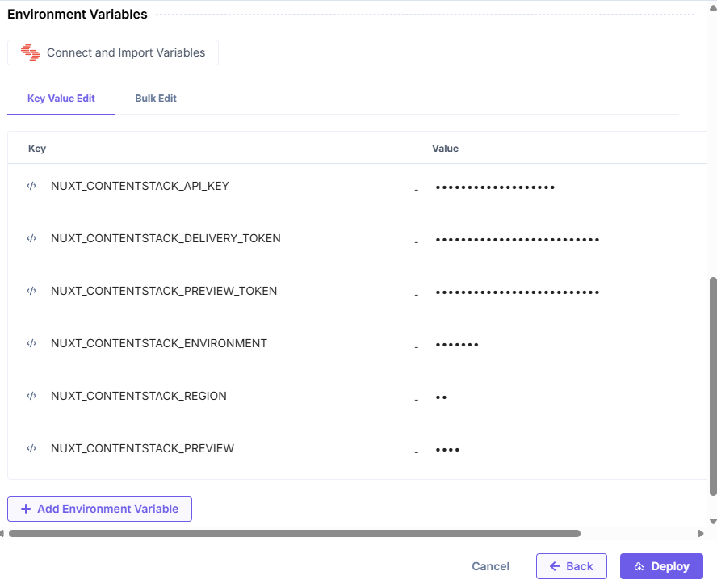Select the NUXT_CONTENTSTACK_REGION key name
The image size is (717, 588).
tap(139, 396)
